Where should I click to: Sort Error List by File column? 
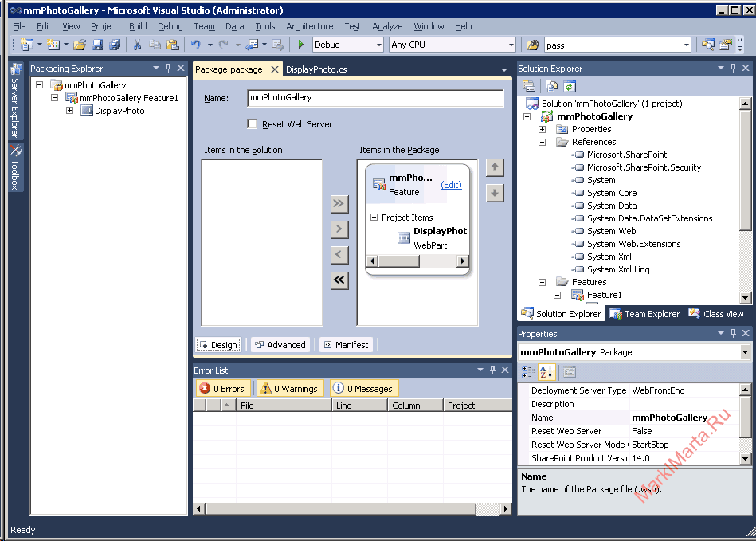click(284, 406)
